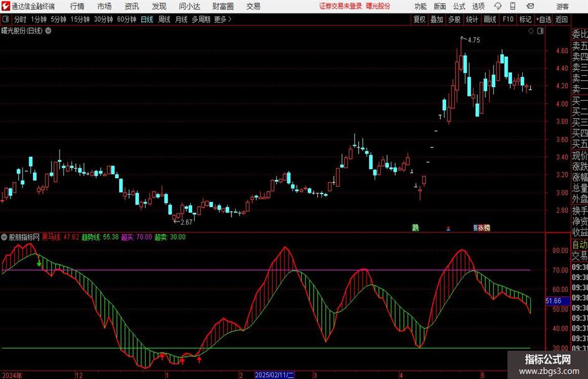588x379 pixels.
Task: Click the 多股 button
Action: [x=454, y=19]
